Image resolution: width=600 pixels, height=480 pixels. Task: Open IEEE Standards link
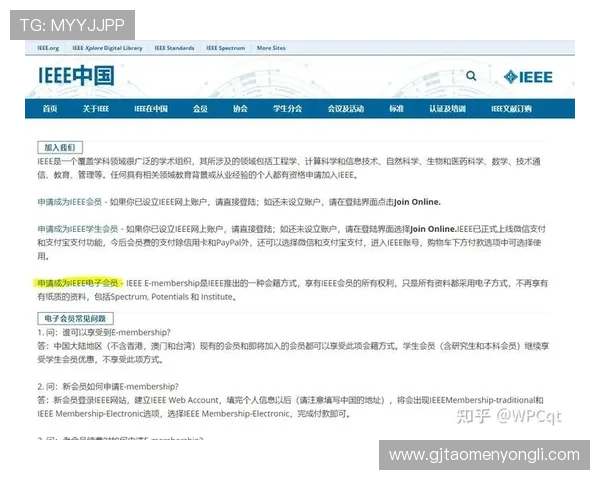[x=174, y=48]
